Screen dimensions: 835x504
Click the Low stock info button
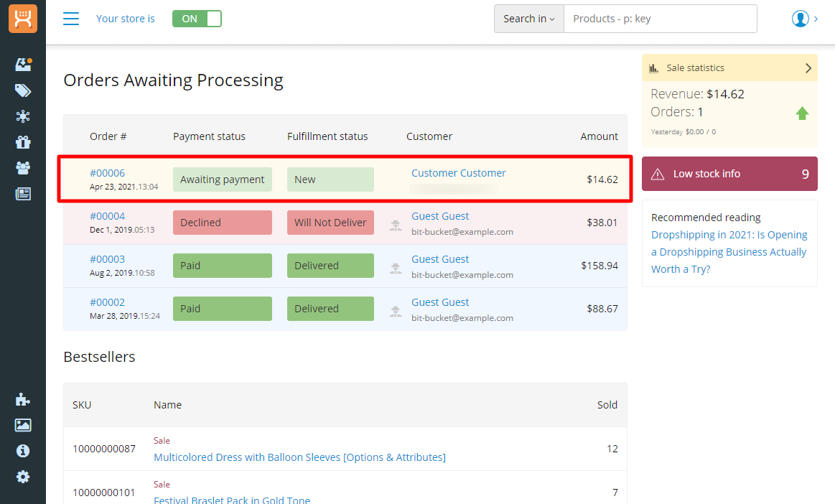click(x=729, y=174)
